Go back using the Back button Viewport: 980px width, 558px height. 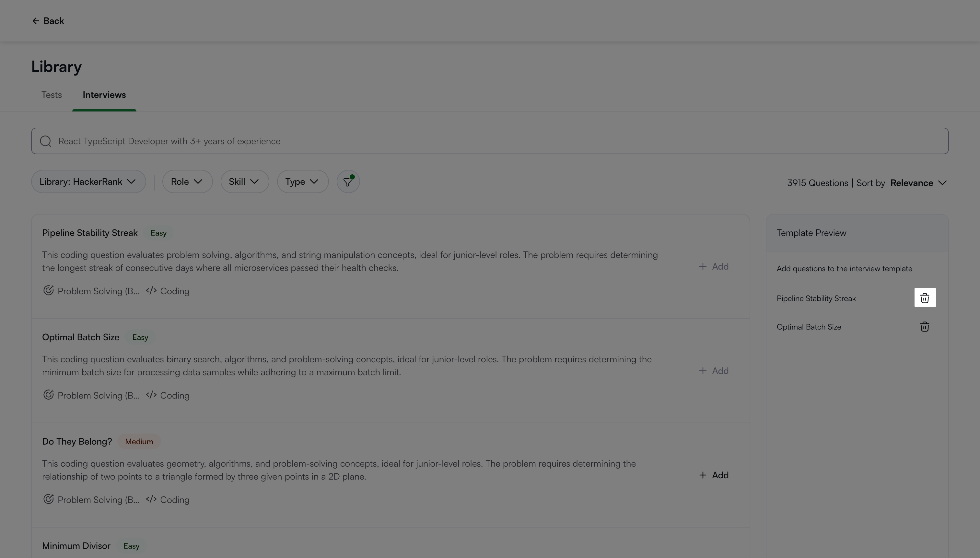[48, 21]
